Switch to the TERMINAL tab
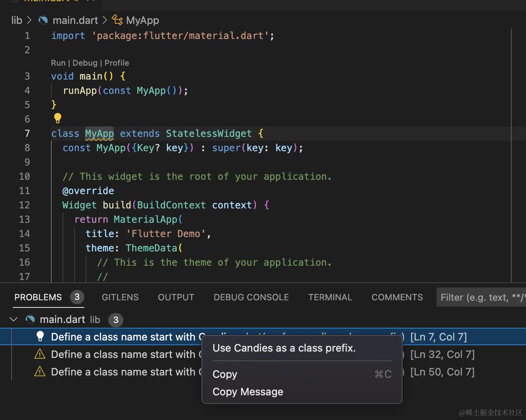This screenshot has width=526, height=420. click(330, 297)
